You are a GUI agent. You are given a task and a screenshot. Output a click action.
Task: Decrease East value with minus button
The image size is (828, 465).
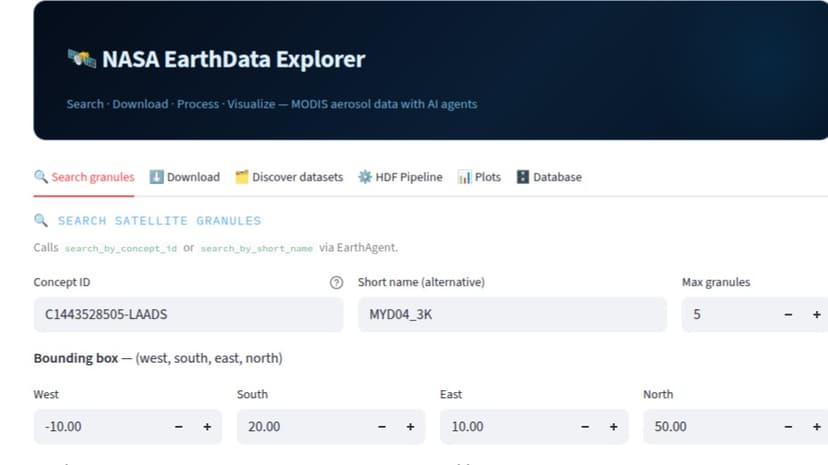click(585, 426)
